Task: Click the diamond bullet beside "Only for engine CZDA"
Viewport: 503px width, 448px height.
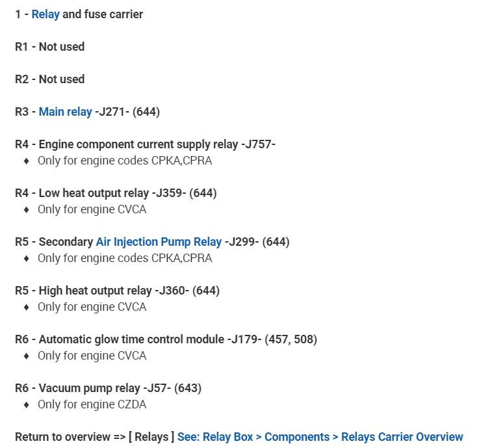Action: click(x=26, y=404)
